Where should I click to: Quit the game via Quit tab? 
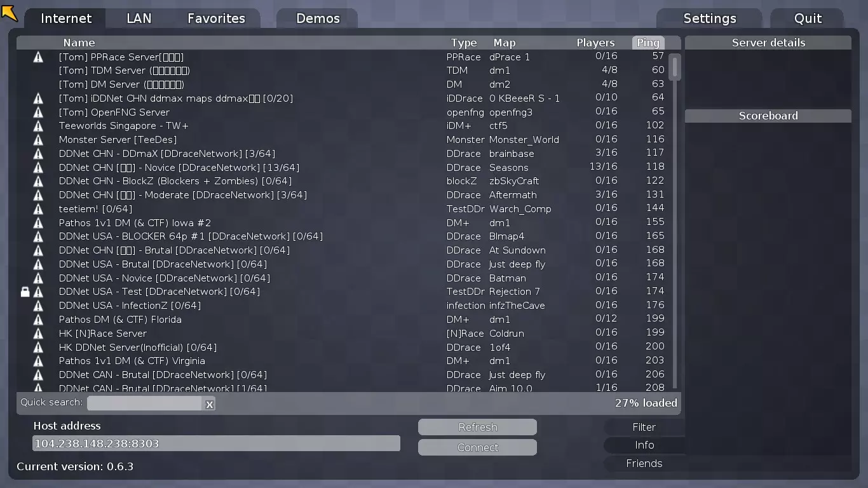[808, 18]
